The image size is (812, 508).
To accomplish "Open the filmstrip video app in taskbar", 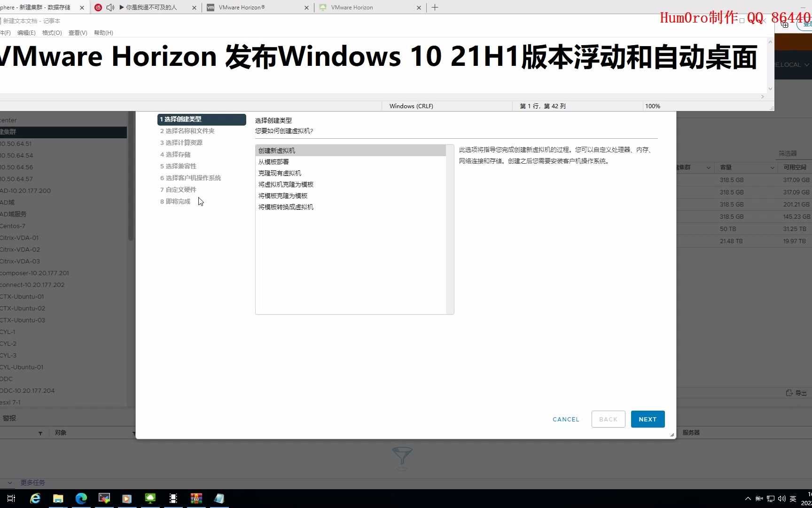I will coord(173,499).
